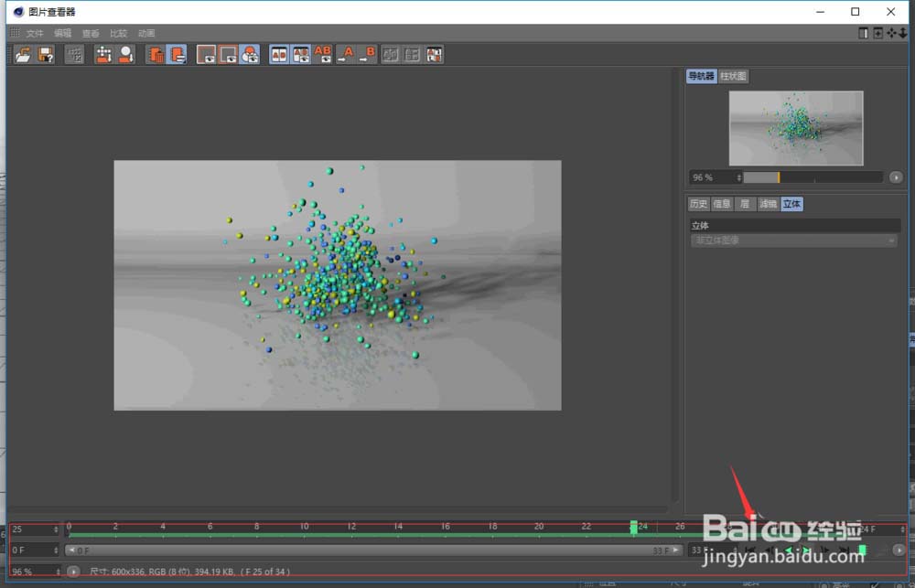Click the Stop Rendering icon
This screenshot has height=588, width=915.
coord(74,55)
